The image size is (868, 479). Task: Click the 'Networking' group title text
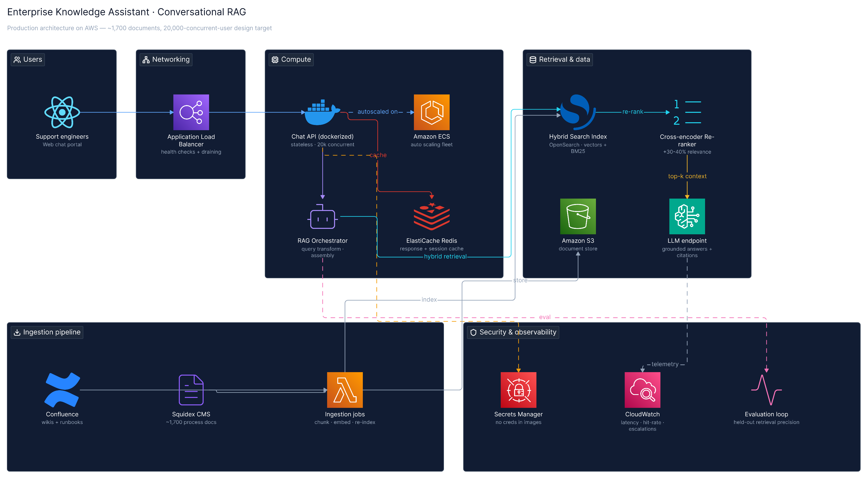coord(171,59)
